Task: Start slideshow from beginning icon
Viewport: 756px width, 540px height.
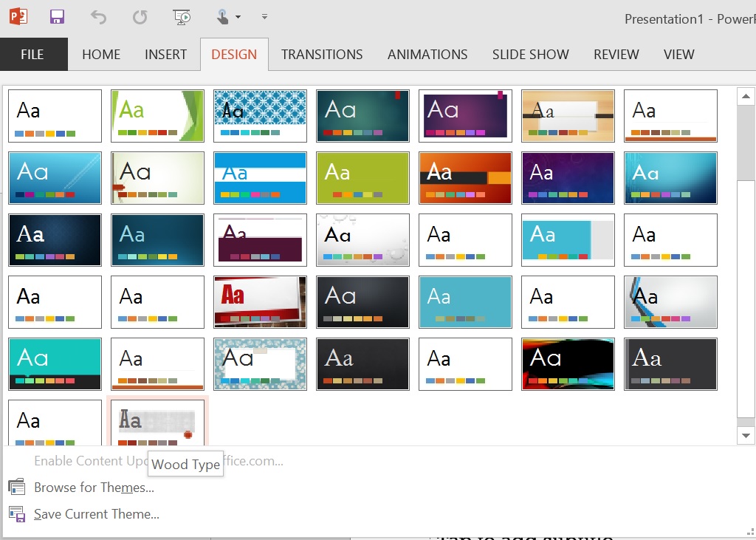Action: point(182,17)
